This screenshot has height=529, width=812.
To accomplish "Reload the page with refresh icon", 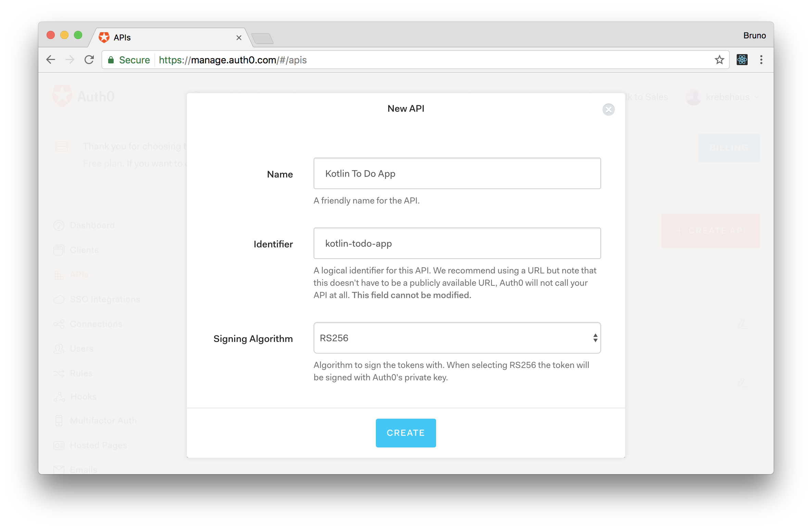I will coord(89,60).
